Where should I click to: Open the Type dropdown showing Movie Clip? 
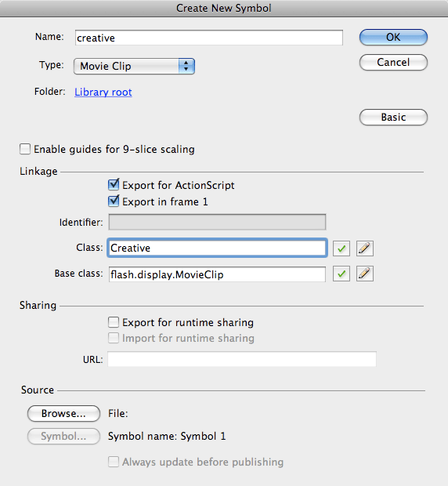click(x=134, y=66)
